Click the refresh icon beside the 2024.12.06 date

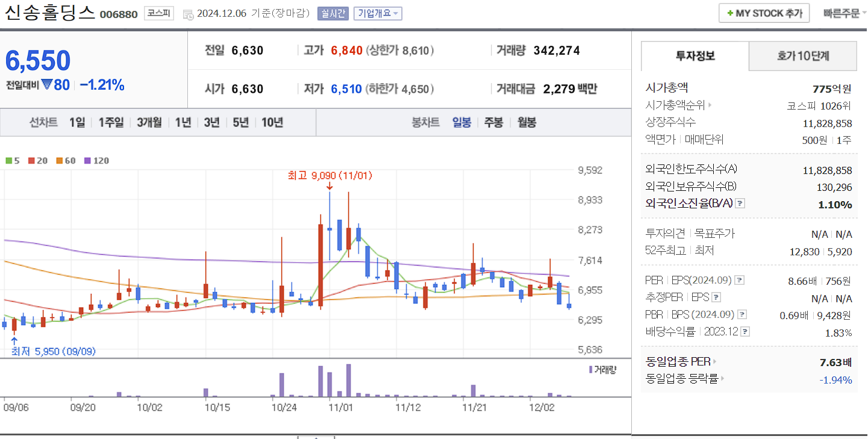click(189, 13)
